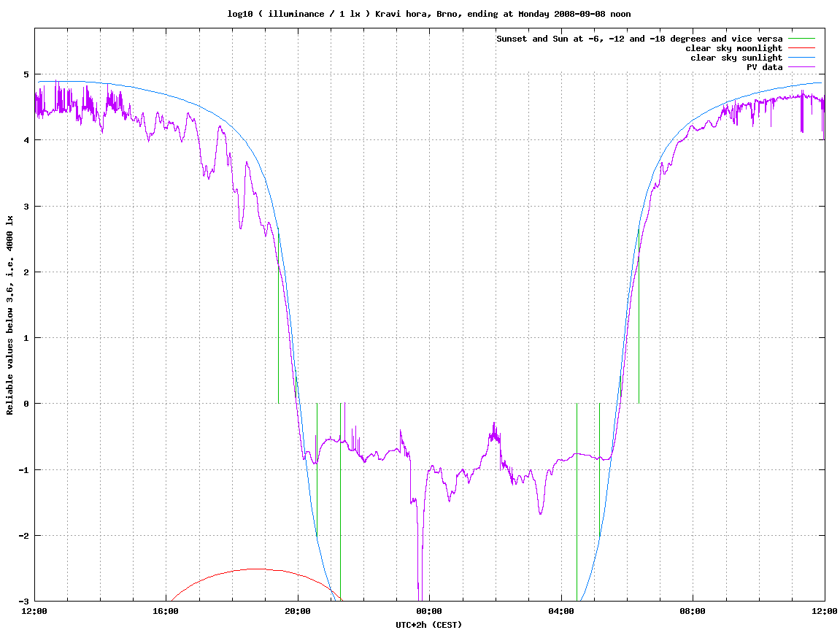Click the green legend line sample
Viewport: 840px width, 630px height.
tap(801, 39)
